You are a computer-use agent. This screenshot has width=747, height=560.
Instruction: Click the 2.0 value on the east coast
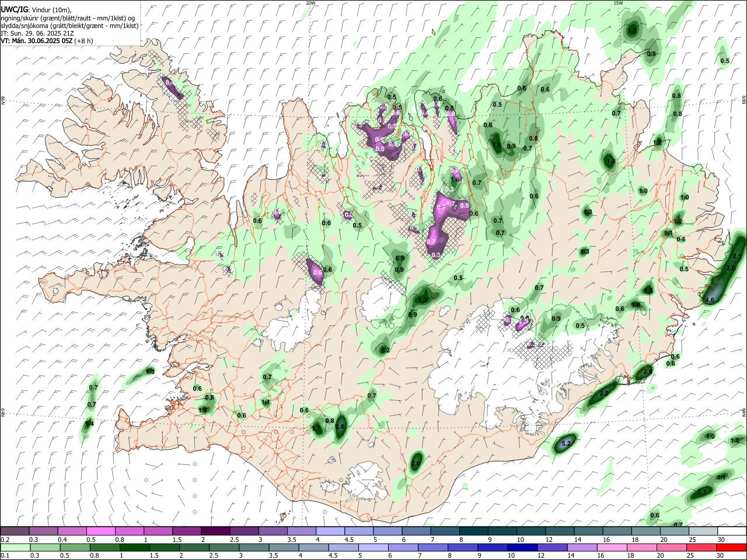pyautogui.click(x=731, y=268)
